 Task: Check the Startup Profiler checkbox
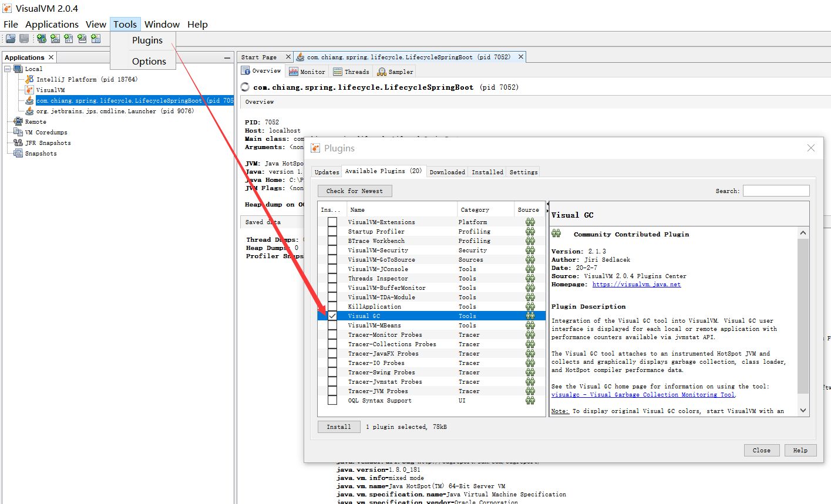(332, 231)
